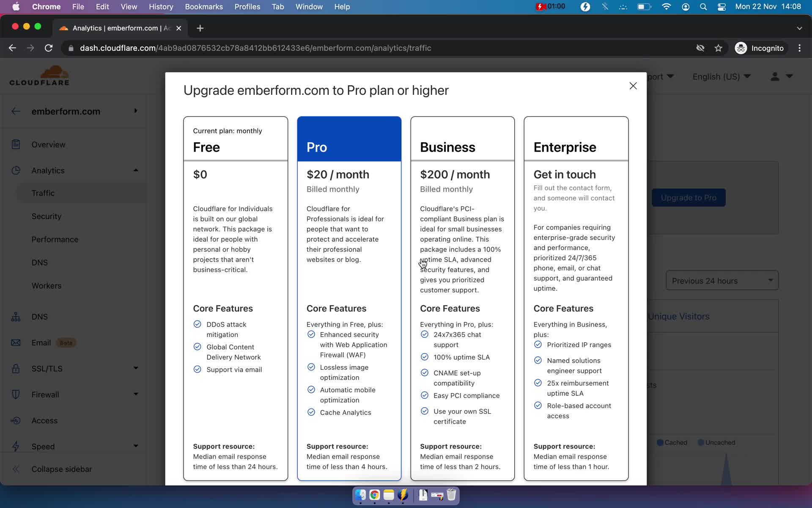Toggle the Performance sidebar item

tap(55, 239)
